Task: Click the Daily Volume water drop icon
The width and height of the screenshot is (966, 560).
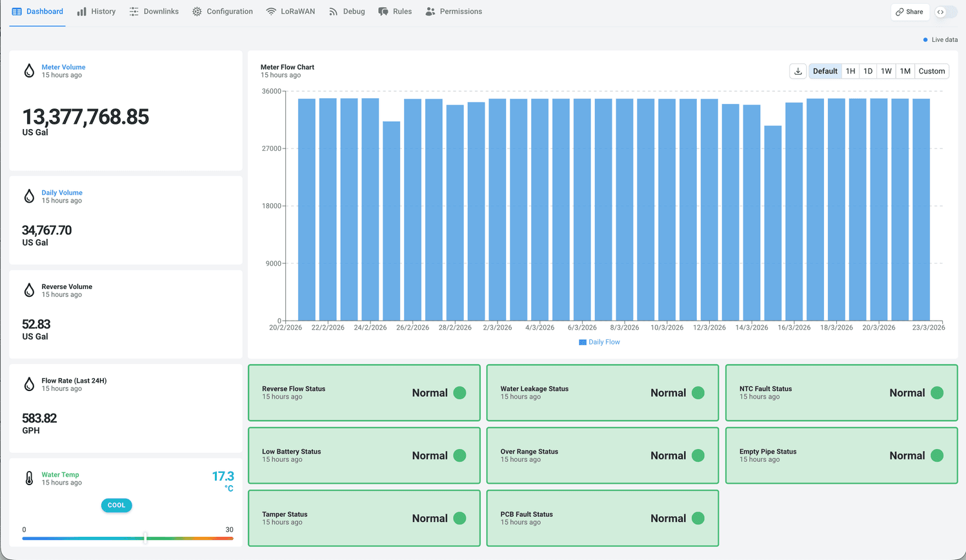Action: tap(29, 196)
